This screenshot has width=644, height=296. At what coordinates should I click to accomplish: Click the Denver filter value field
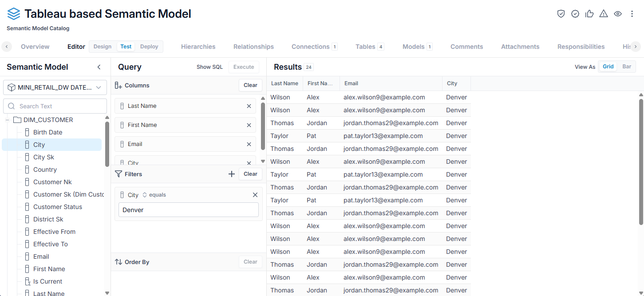click(189, 210)
